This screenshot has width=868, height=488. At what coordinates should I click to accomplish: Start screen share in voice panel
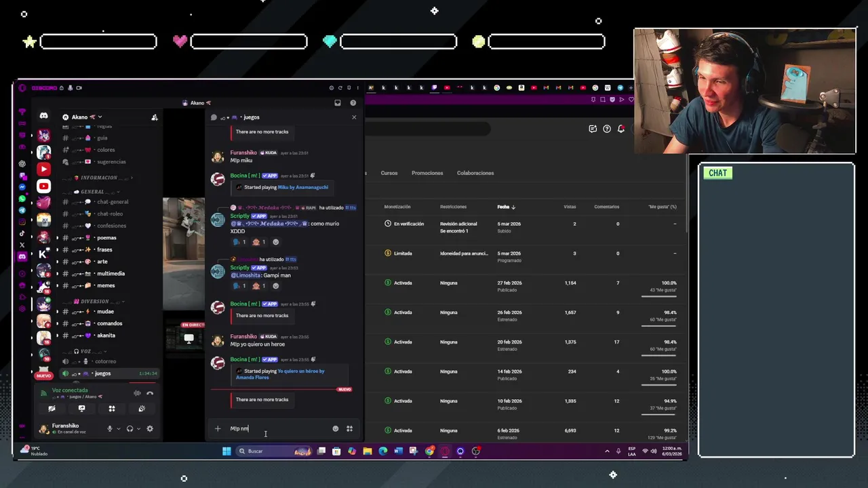point(81,409)
